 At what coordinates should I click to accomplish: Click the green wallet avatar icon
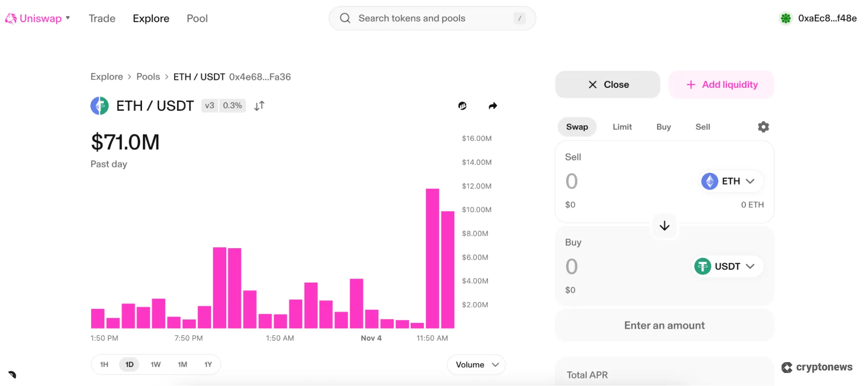pyautogui.click(x=785, y=18)
